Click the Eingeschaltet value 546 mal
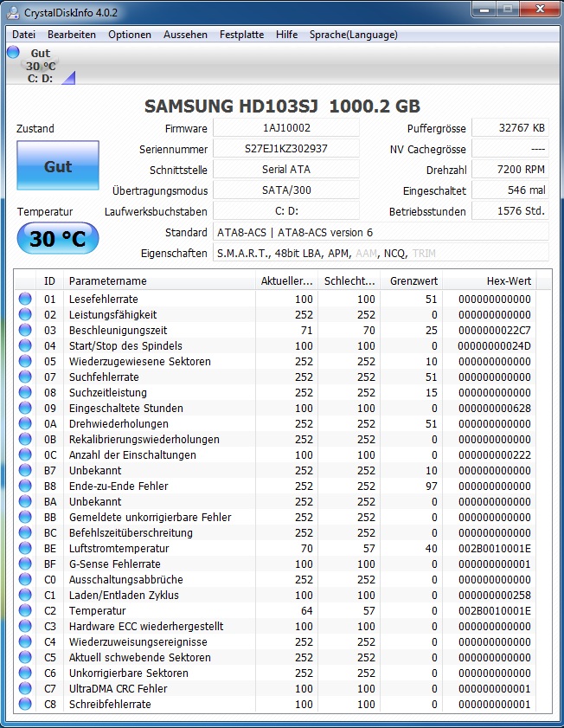This screenshot has width=564, height=728. (510, 190)
